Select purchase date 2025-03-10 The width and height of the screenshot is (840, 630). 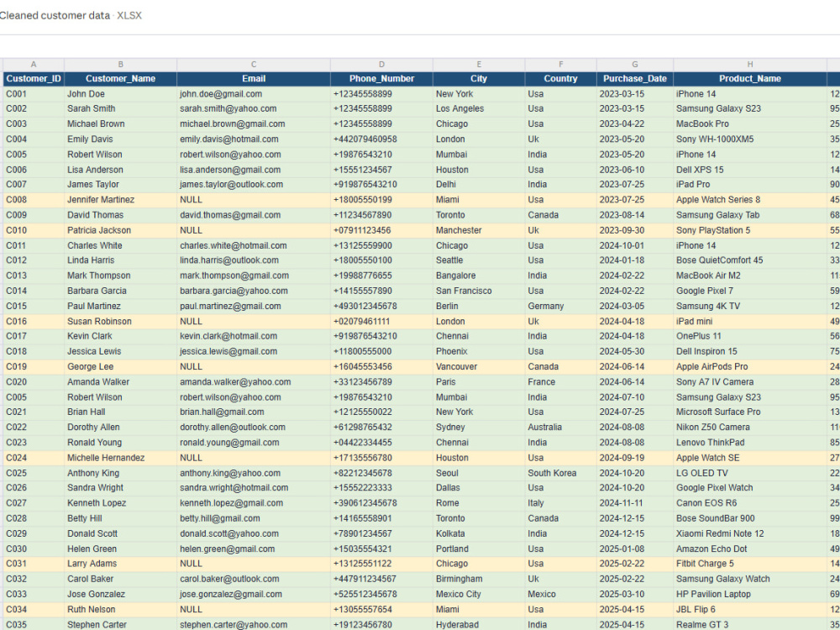[x=635, y=594]
